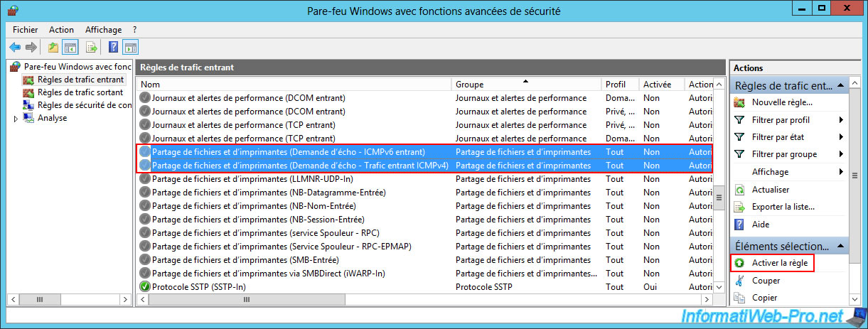
Task: Collapse the Règles de trafic entrant actions section
Action: (840, 86)
